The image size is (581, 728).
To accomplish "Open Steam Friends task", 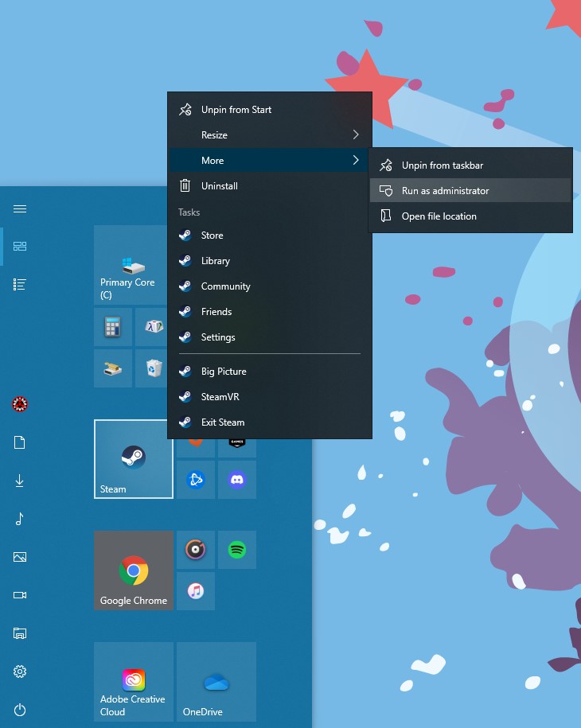I will coord(270,312).
